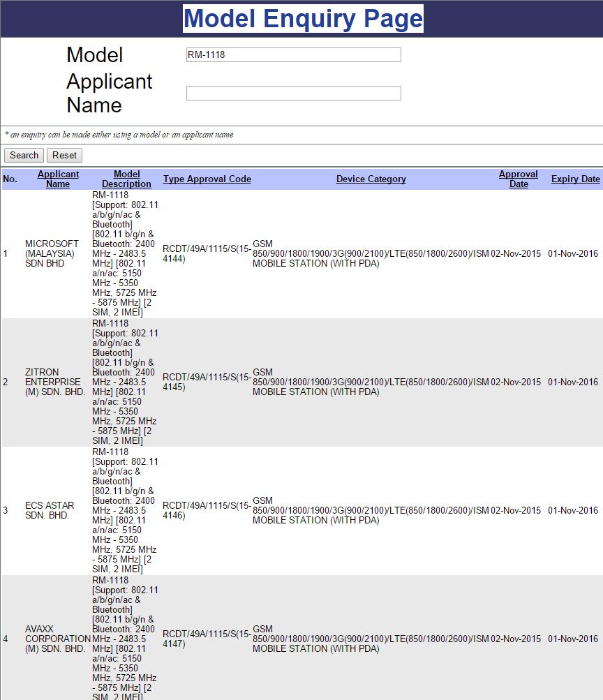This screenshot has height=700, width=603.
Task: Sort by the Model Description column header
Action: (126, 179)
